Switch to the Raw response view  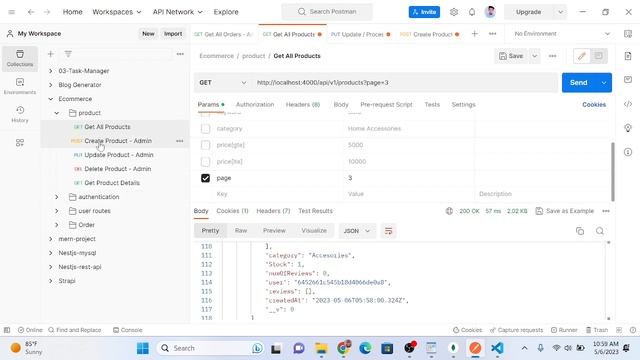(x=241, y=231)
